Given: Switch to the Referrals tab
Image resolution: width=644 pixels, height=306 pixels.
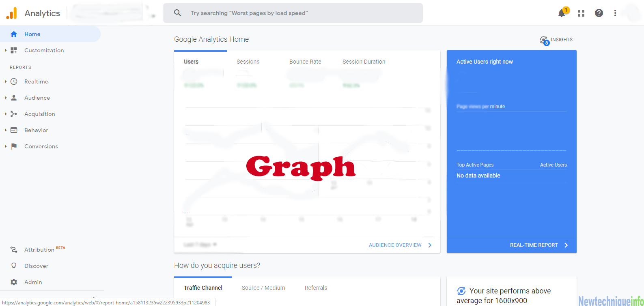Looking at the screenshot, I should pyautogui.click(x=316, y=288).
